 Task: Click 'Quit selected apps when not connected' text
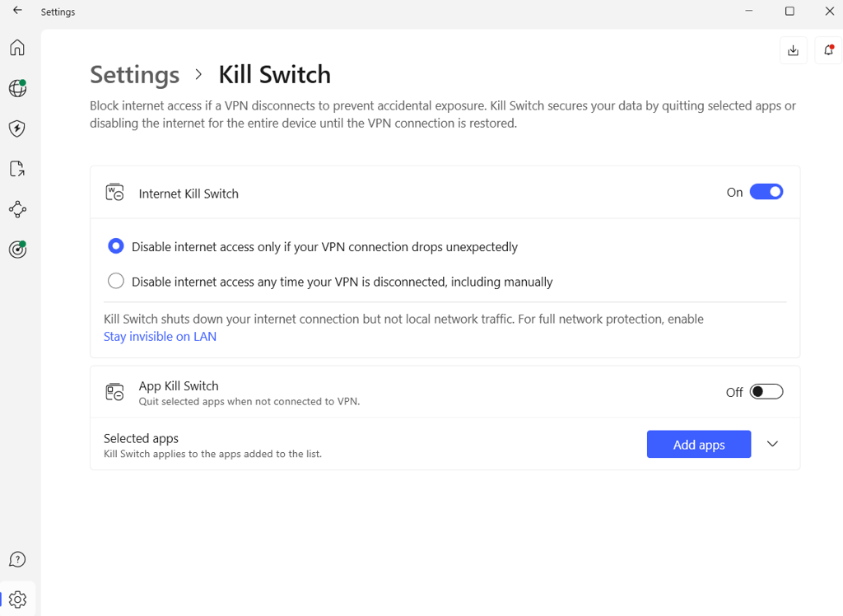click(x=249, y=401)
